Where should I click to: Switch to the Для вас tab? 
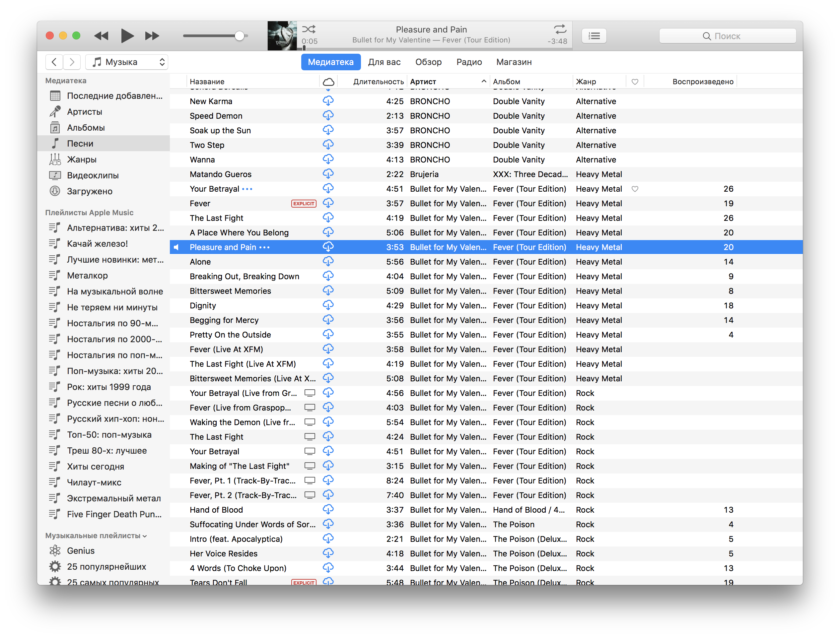[384, 62]
